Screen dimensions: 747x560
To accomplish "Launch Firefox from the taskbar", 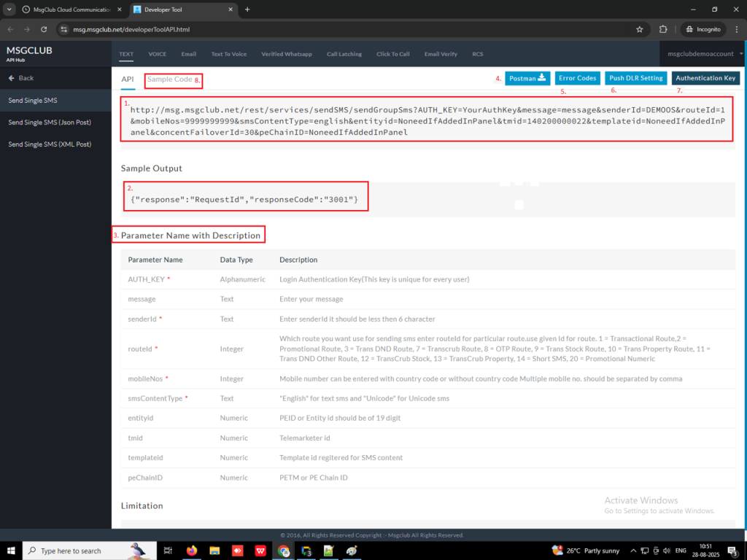I will click(192, 551).
